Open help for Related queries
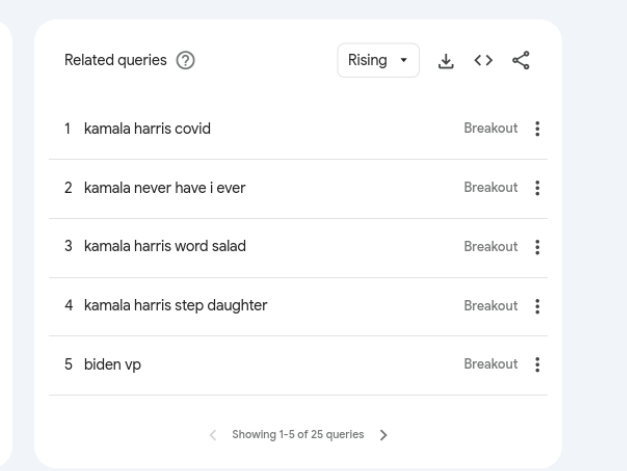The image size is (627, 471). [x=186, y=60]
